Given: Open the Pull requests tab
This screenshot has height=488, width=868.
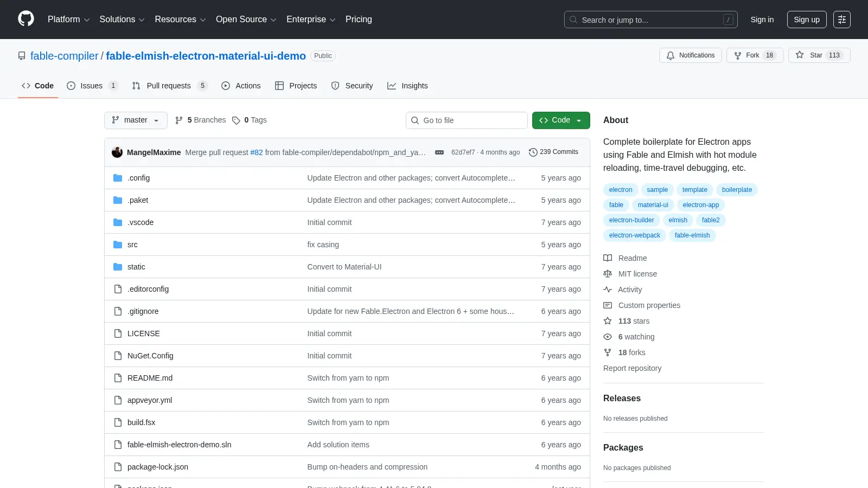Looking at the screenshot, I should tap(170, 86).
